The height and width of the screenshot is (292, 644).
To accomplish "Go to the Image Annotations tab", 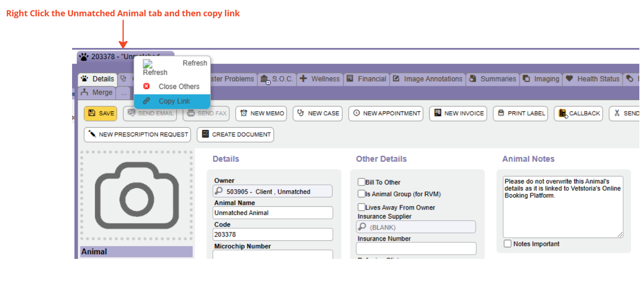I will pyautogui.click(x=427, y=79).
